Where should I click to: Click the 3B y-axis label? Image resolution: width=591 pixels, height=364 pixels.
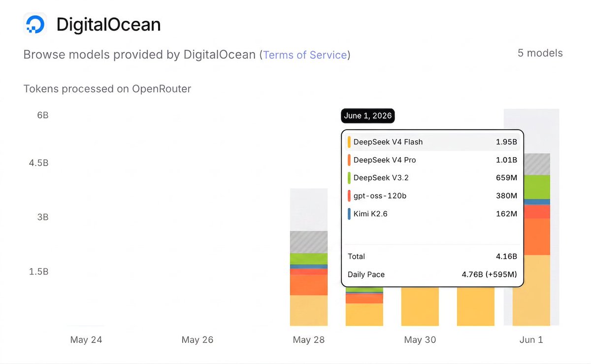point(42,217)
